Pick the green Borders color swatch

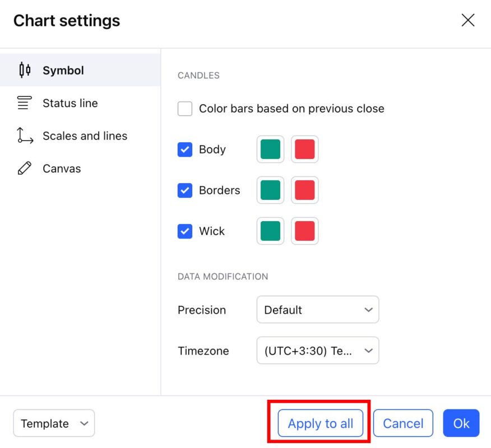point(270,190)
